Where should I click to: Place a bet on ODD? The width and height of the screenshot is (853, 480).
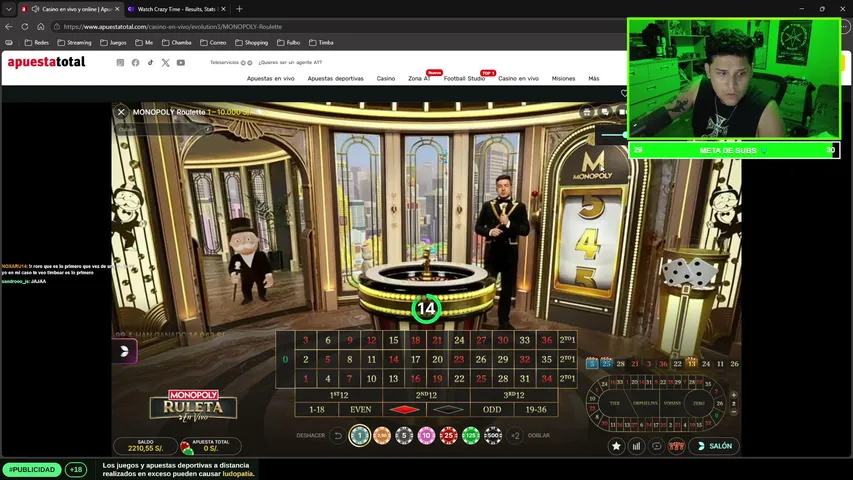point(492,410)
